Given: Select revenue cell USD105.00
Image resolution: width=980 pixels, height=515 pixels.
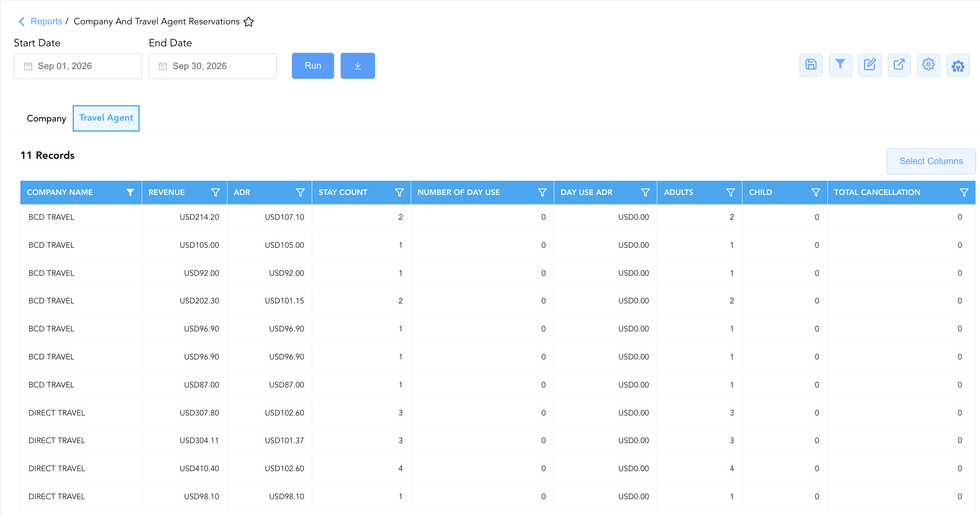Looking at the screenshot, I should [199, 245].
